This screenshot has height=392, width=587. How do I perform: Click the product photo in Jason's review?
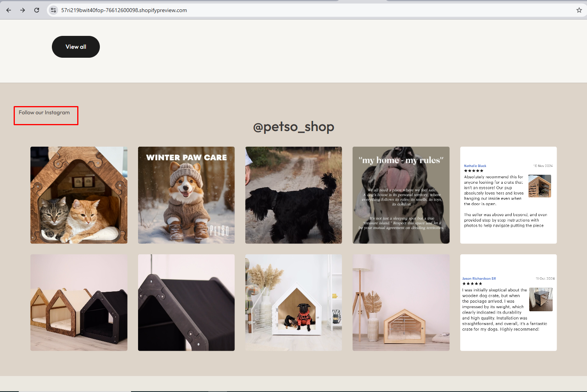coord(541,300)
